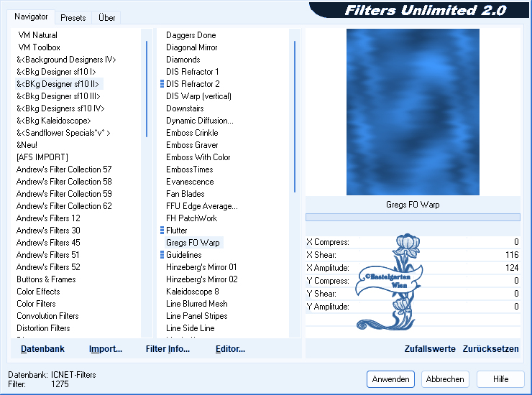Click the Y Compress slider row

412,281
